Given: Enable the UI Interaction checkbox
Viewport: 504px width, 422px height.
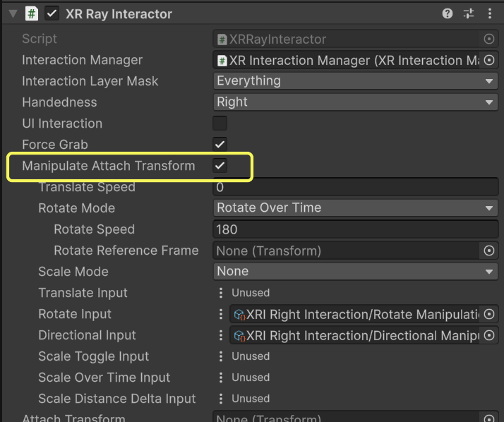Looking at the screenshot, I should coord(220,123).
